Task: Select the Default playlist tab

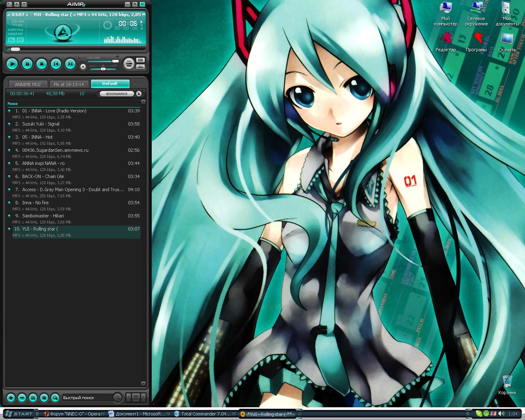Action: (110, 84)
